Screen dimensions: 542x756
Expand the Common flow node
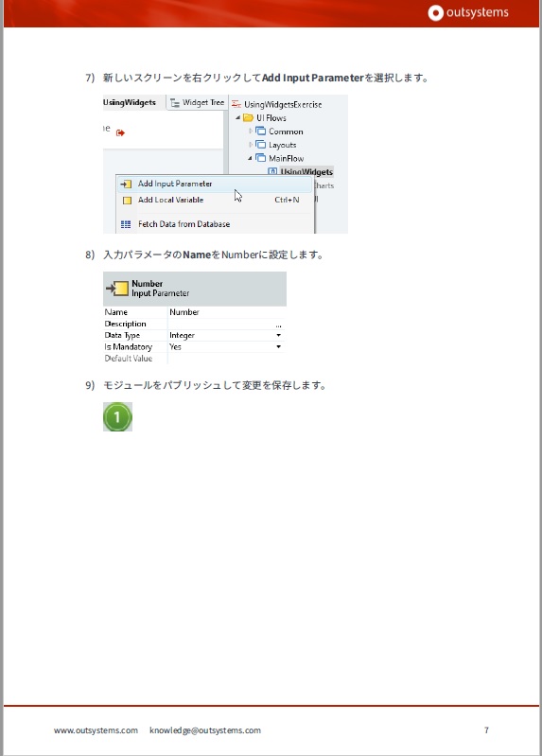point(251,132)
